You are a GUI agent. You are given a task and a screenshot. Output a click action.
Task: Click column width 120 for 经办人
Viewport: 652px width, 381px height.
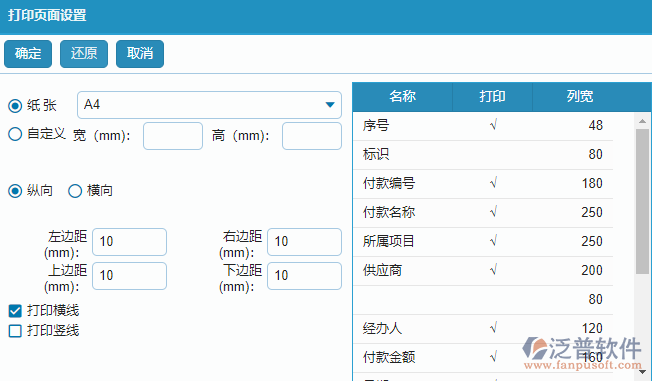592,329
